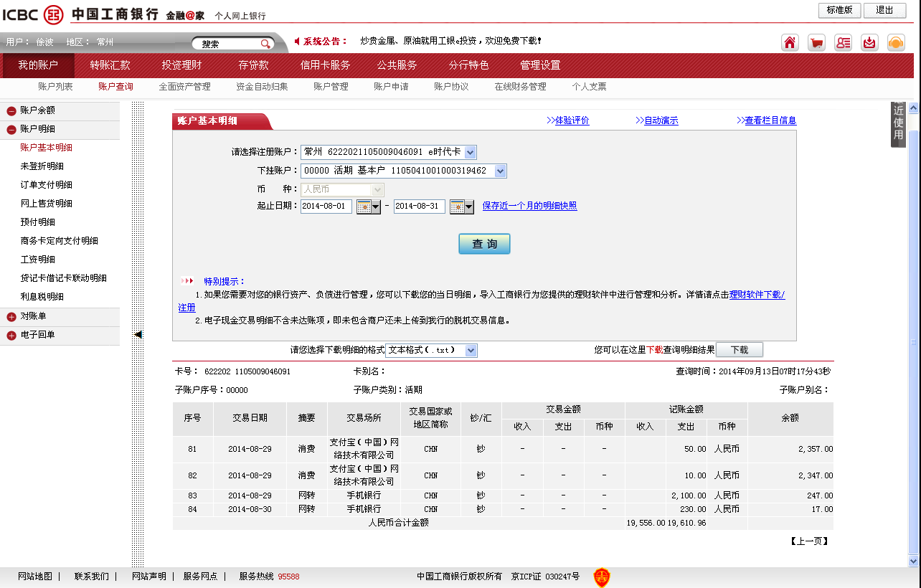Open the 下挂账户 dropdown list
Screen dimensions: 921x588
tap(500, 171)
